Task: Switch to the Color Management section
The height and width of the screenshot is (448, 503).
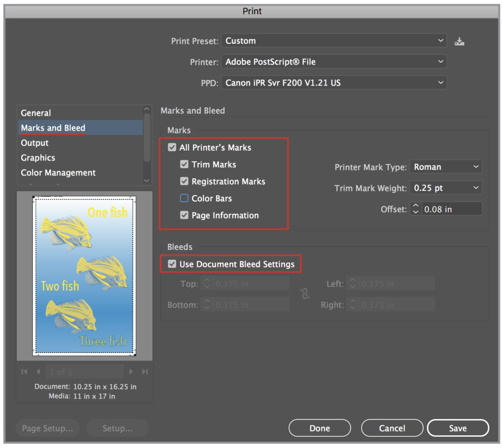Action: point(58,172)
